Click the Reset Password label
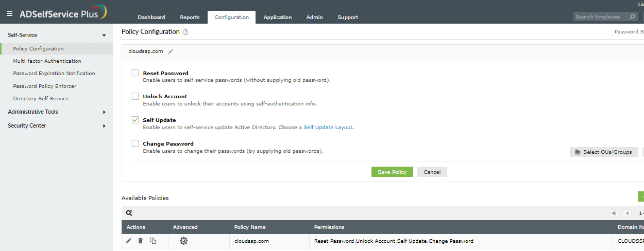This screenshot has height=251, width=644. (x=165, y=73)
